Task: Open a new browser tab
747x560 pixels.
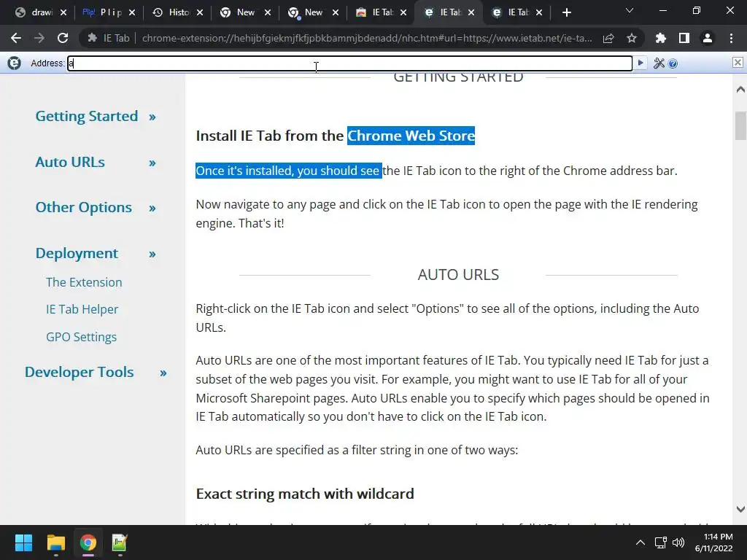Action: 566,12
